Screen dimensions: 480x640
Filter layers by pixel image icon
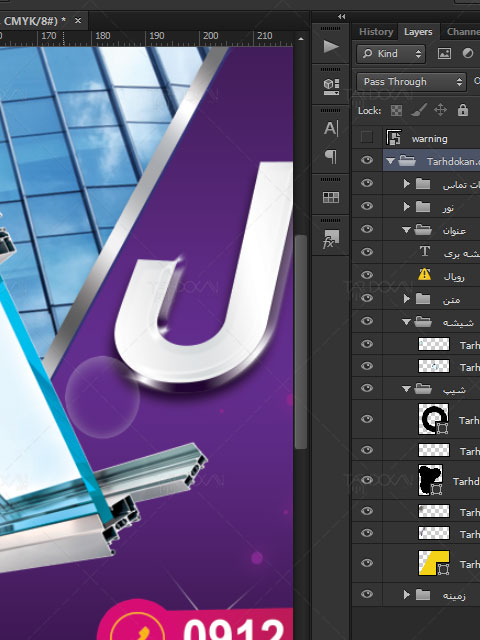444,53
